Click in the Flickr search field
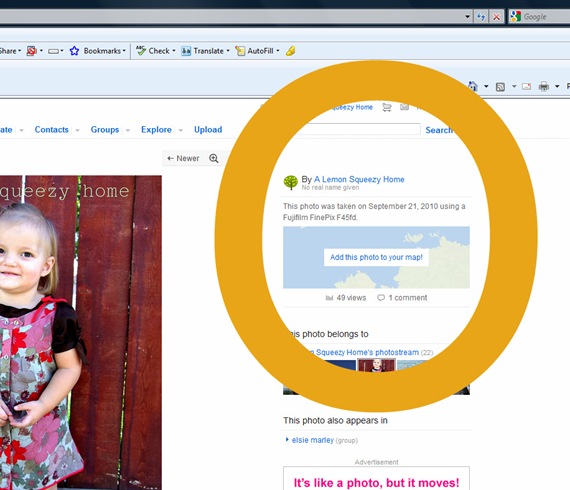The image size is (570, 490). pos(359,129)
